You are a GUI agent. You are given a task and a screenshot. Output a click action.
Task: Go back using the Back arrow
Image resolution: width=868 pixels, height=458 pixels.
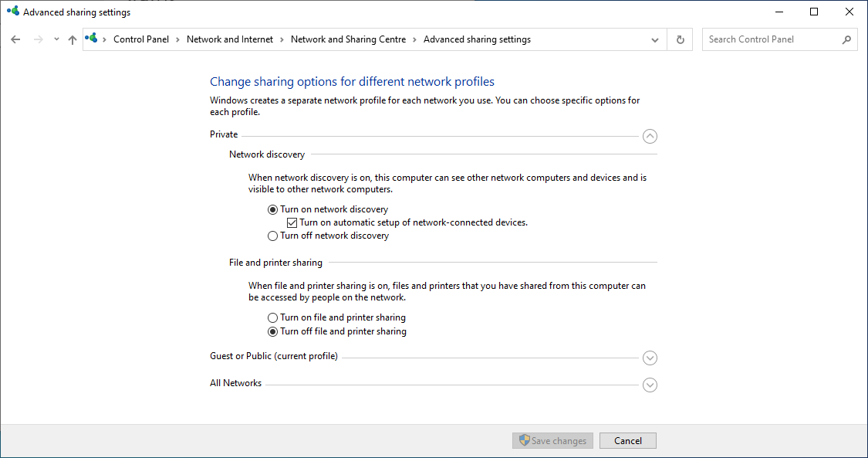(x=15, y=39)
